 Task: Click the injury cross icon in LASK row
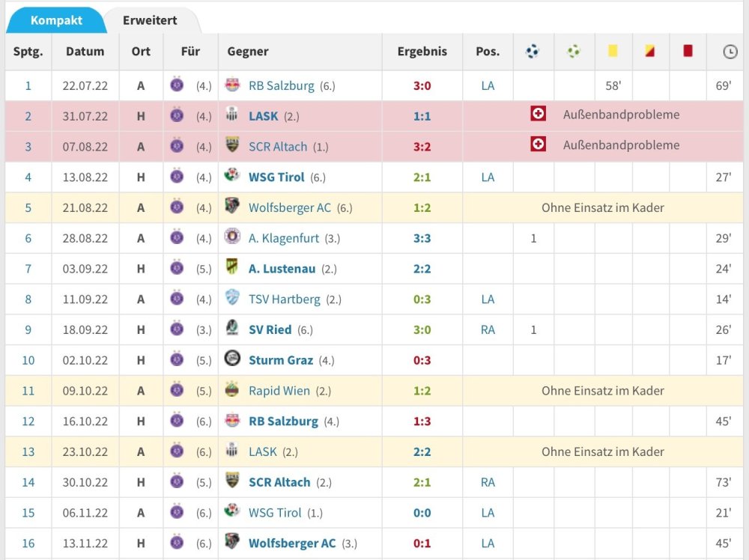pyautogui.click(x=538, y=114)
